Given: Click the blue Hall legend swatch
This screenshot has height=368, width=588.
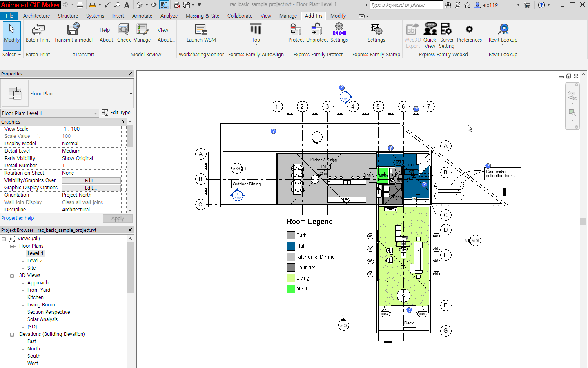Looking at the screenshot, I should tap(291, 246).
